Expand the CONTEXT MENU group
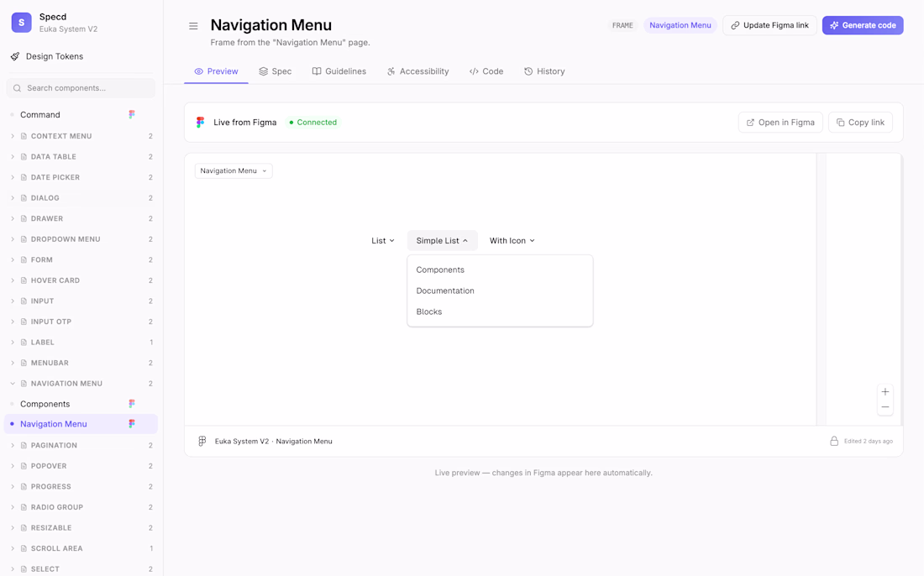This screenshot has height=576, width=924. tap(13, 136)
